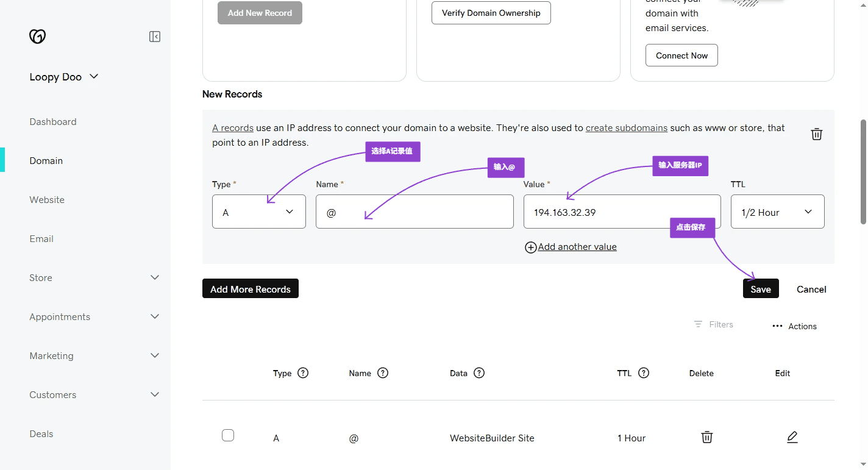Image resolution: width=868 pixels, height=470 pixels.
Task: Click the TTL column help icon
Action: point(644,373)
